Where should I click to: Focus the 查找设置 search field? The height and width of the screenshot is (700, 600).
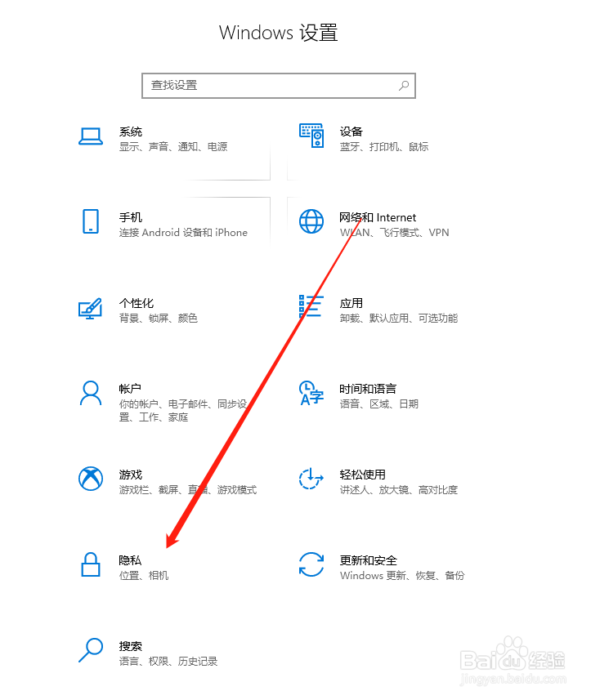[x=279, y=86]
